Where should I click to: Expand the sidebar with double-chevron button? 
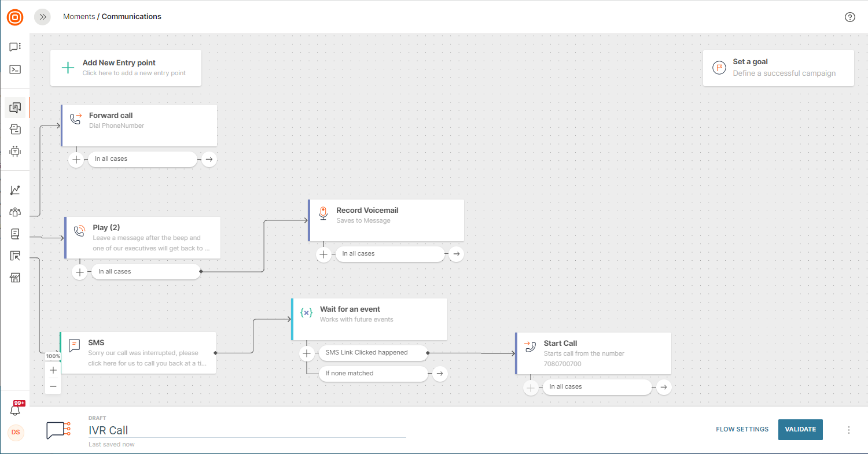pyautogui.click(x=42, y=17)
